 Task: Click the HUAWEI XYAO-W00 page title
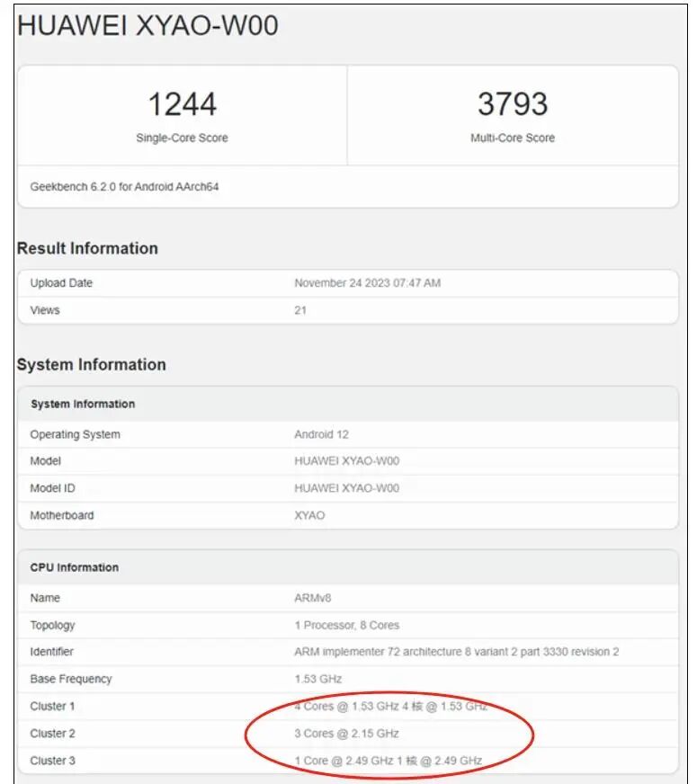click(x=147, y=25)
